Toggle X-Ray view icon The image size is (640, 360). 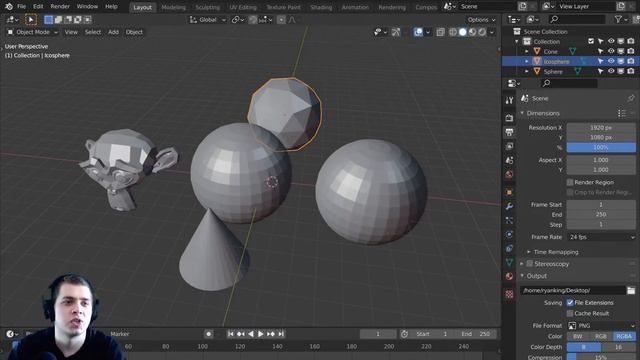440,32
